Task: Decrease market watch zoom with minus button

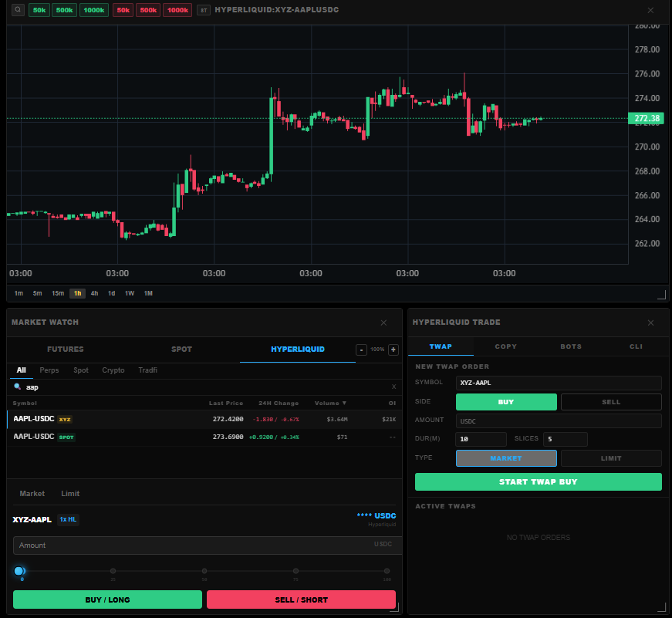Action: [361, 350]
